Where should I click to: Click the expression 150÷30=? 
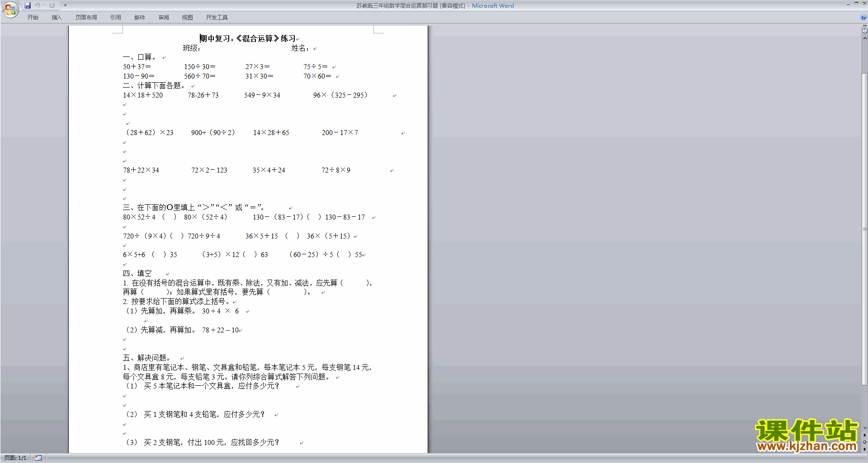pos(200,66)
